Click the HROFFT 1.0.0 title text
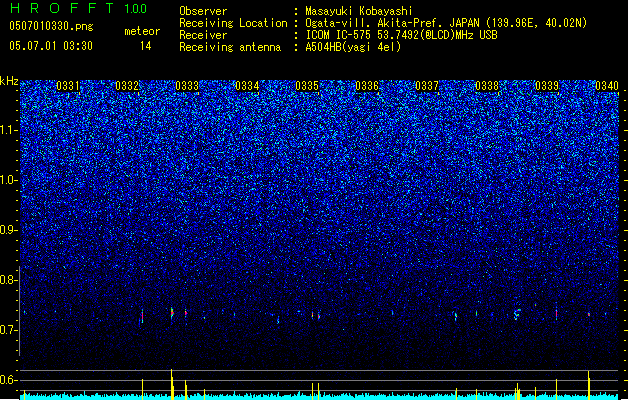Viewport: 629px width, 400px height. coord(79,8)
